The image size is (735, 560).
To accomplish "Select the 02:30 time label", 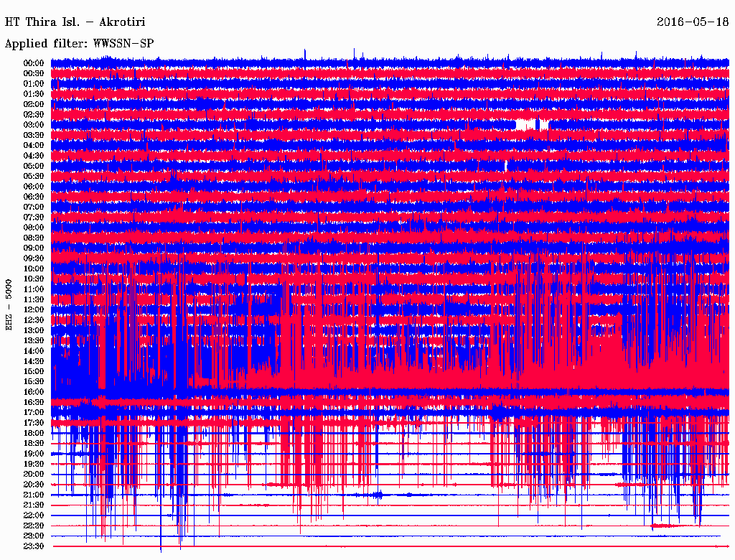I will (33, 114).
